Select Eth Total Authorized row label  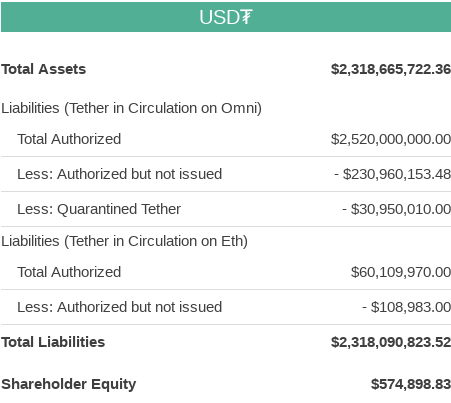pos(69,272)
